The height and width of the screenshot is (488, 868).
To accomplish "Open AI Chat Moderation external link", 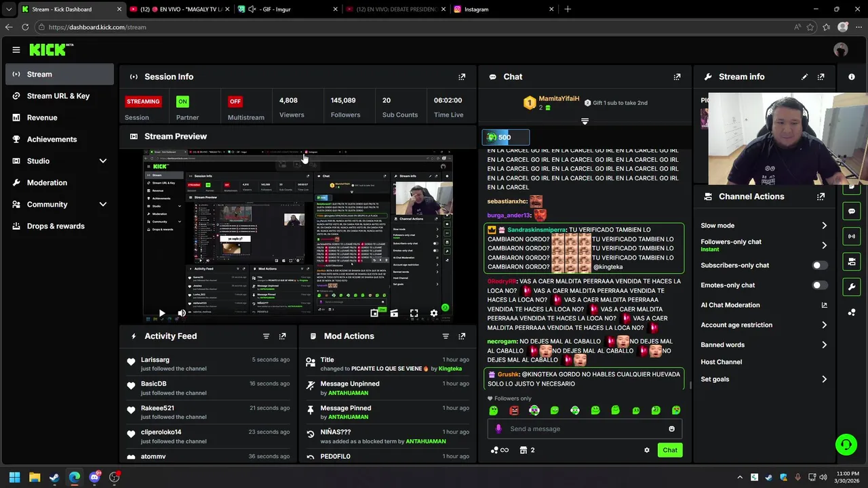I will pos(824,305).
